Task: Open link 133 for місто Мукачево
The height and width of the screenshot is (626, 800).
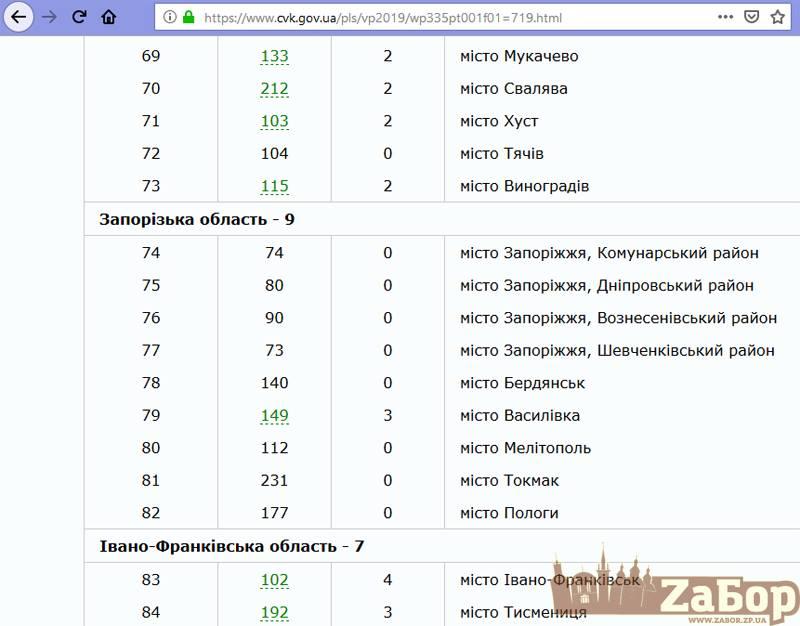Action: coord(274,56)
